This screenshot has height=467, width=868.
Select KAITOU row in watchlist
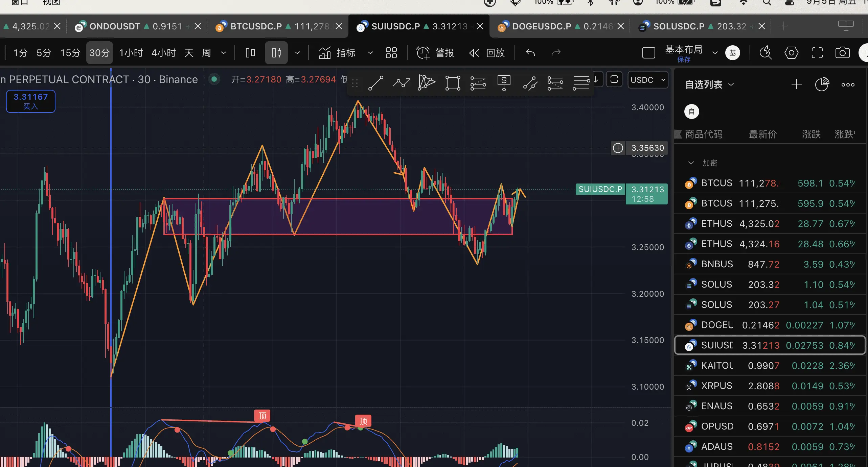tap(770, 366)
